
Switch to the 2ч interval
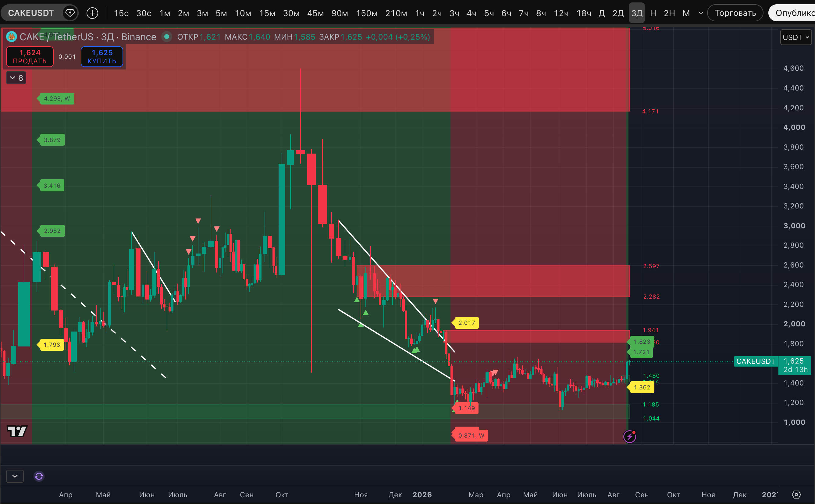[x=437, y=13]
